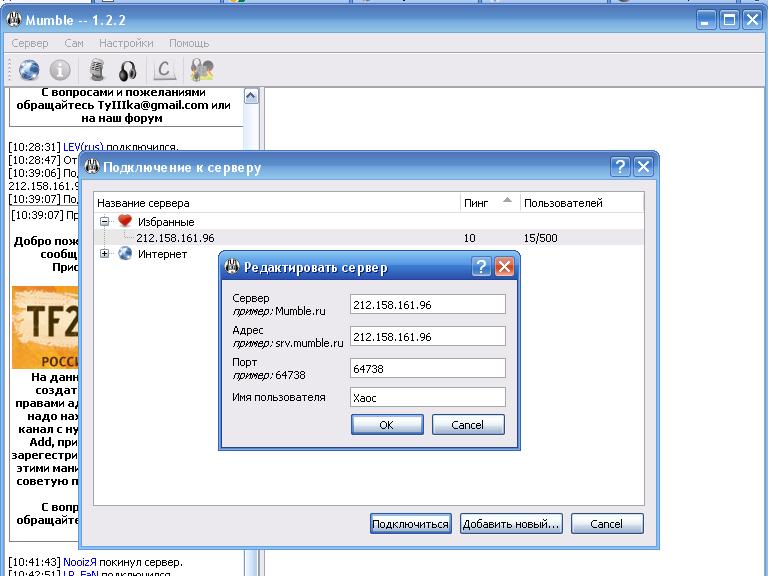Open the Сам menu
This screenshot has height=576, width=768.
(74, 43)
